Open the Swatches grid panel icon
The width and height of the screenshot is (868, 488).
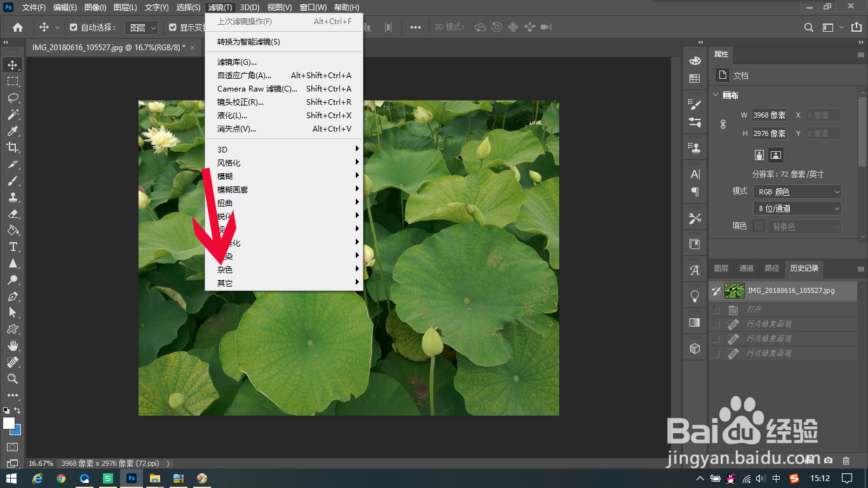[x=695, y=79]
